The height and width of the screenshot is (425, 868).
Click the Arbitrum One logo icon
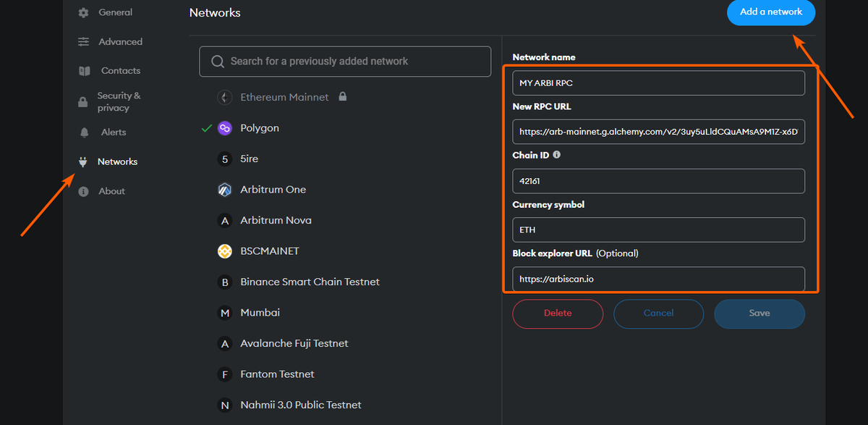(225, 190)
